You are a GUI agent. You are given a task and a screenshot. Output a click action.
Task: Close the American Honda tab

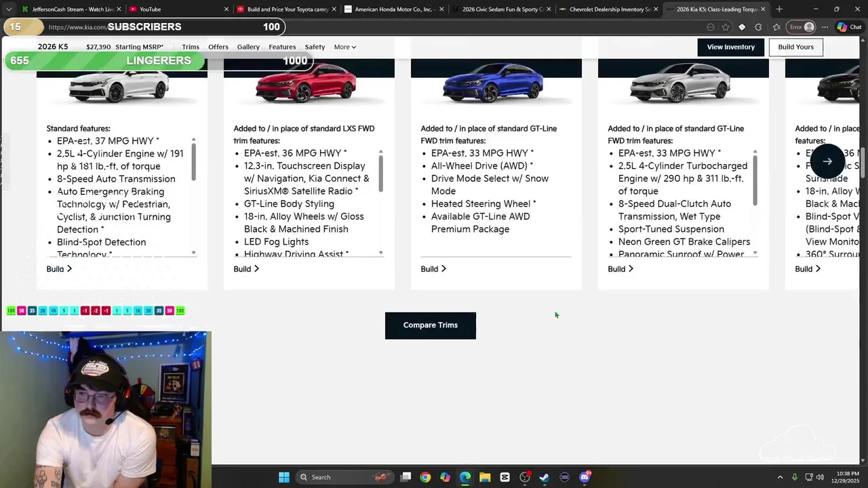pos(441,9)
